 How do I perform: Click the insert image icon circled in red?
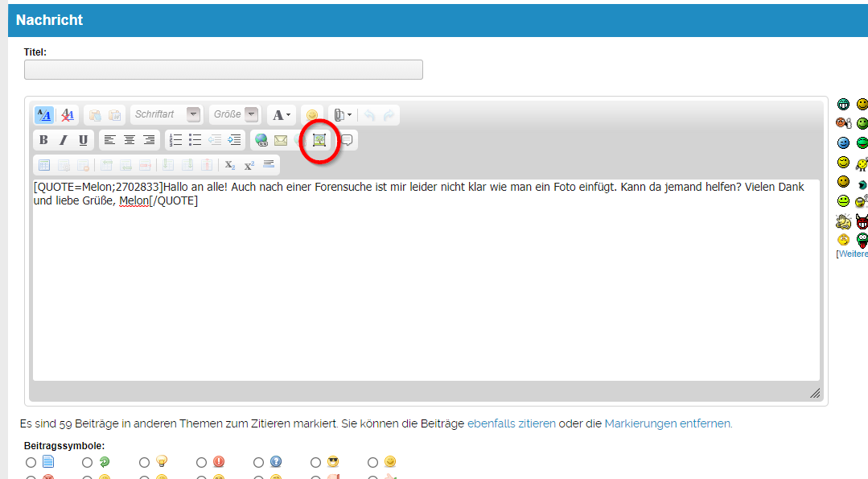pos(319,140)
